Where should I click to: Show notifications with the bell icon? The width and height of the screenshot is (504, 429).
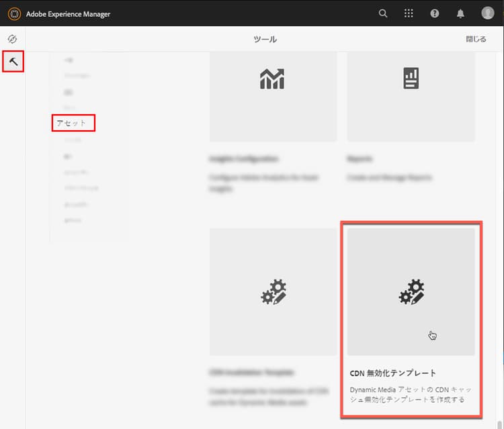(460, 13)
